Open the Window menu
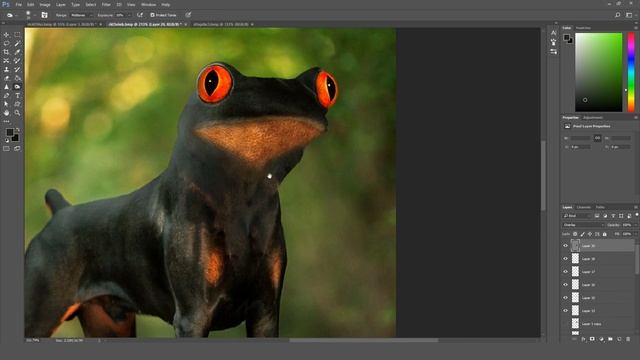640x360 pixels. [x=148, y=4]
